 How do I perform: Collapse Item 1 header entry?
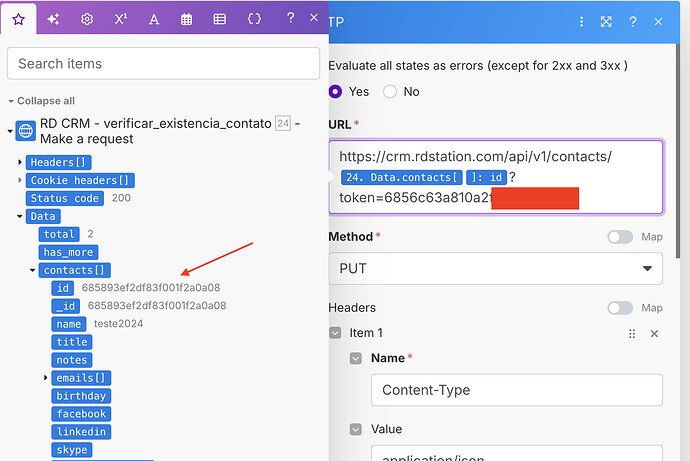[x=335, y=333]
